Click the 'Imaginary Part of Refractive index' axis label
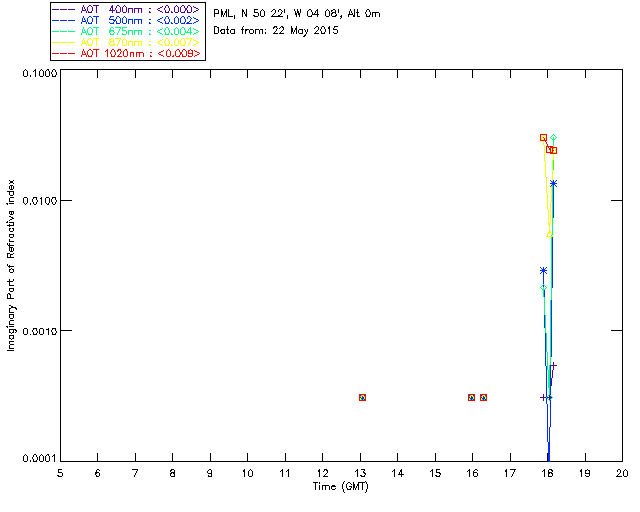 11,265
